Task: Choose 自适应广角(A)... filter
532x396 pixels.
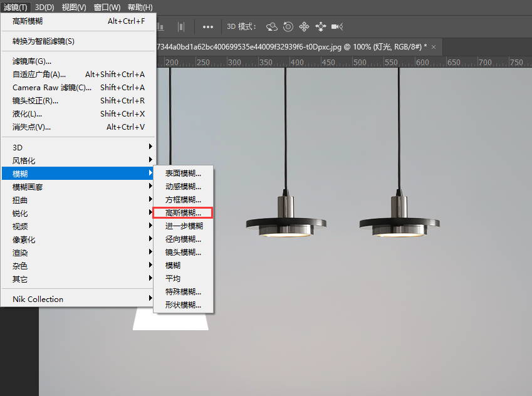Action: (x=78, y=75)
